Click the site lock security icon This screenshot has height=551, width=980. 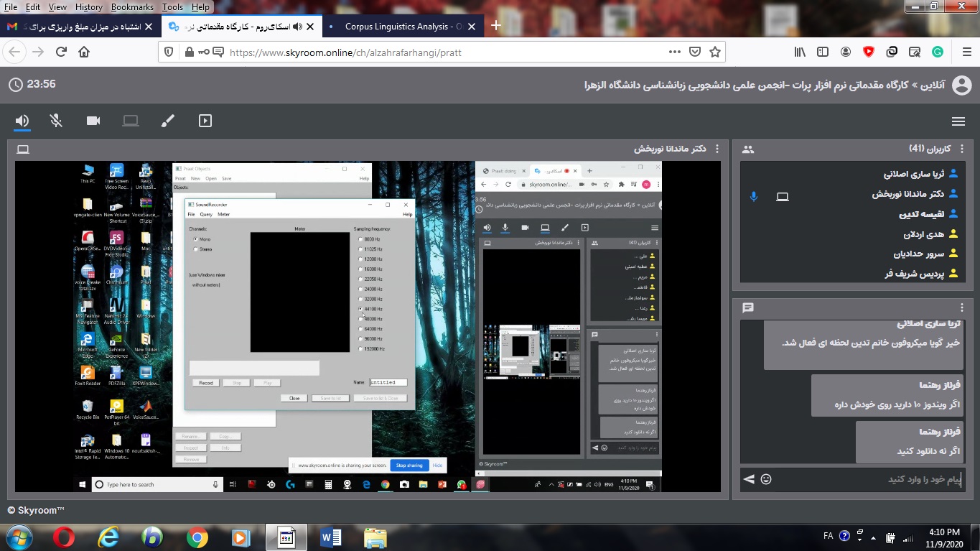[x=190, y=52]
